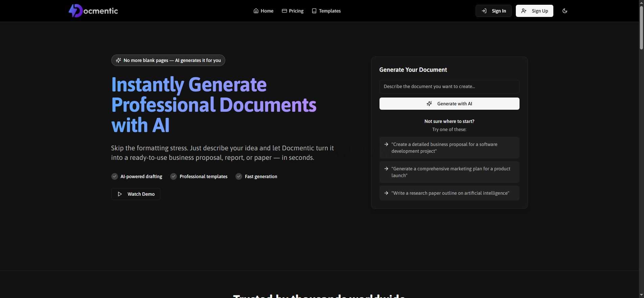Viewport: 644px width, 298px height.
Task: Click the sparkle icon in Generate button
Action: pyautogui.click(x=429, y=104)
